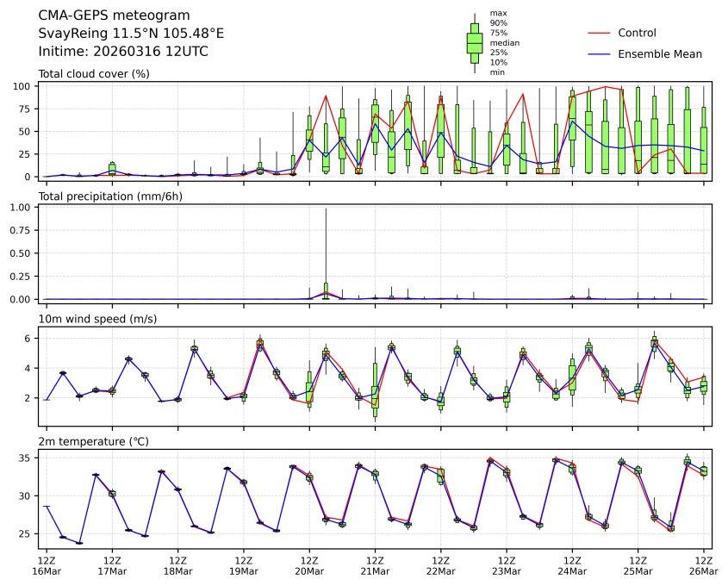Click the "10m wind speed (m/s)" panel title

pos(97,320)
